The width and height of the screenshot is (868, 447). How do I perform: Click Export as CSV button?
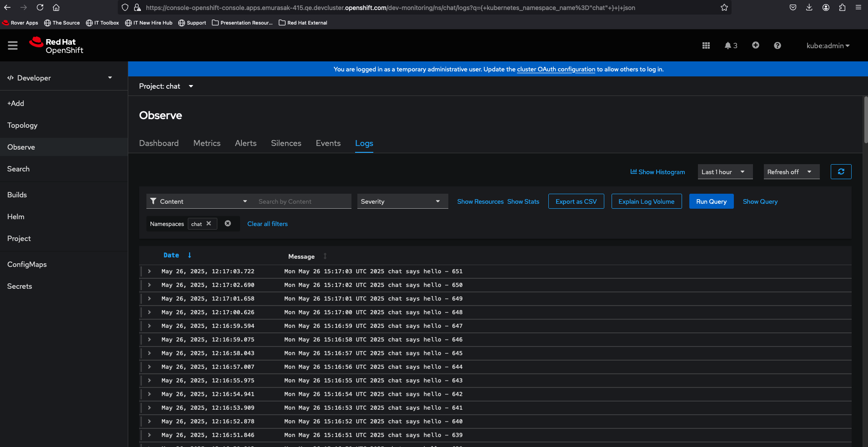click(576, 201)
